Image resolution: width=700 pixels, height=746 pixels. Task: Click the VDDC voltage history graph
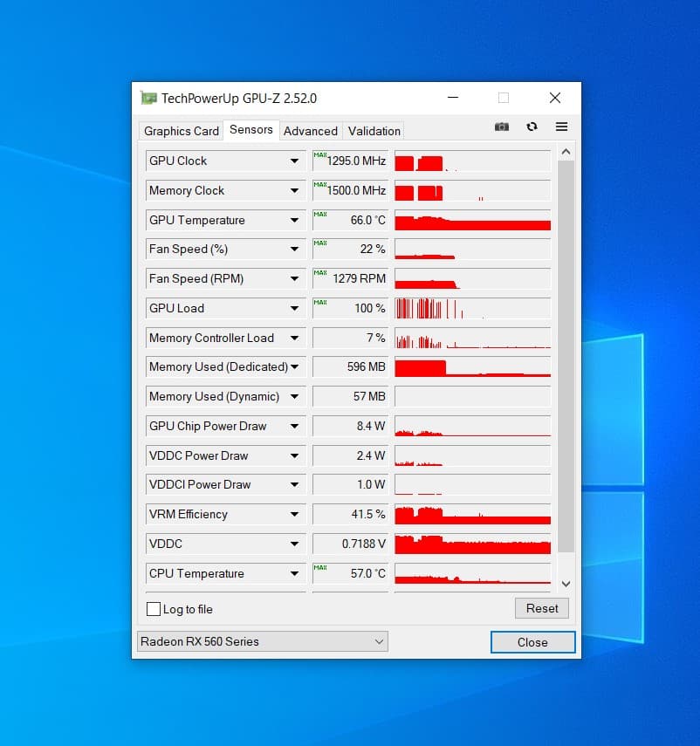pyautogui.click(x=472, y=544)
